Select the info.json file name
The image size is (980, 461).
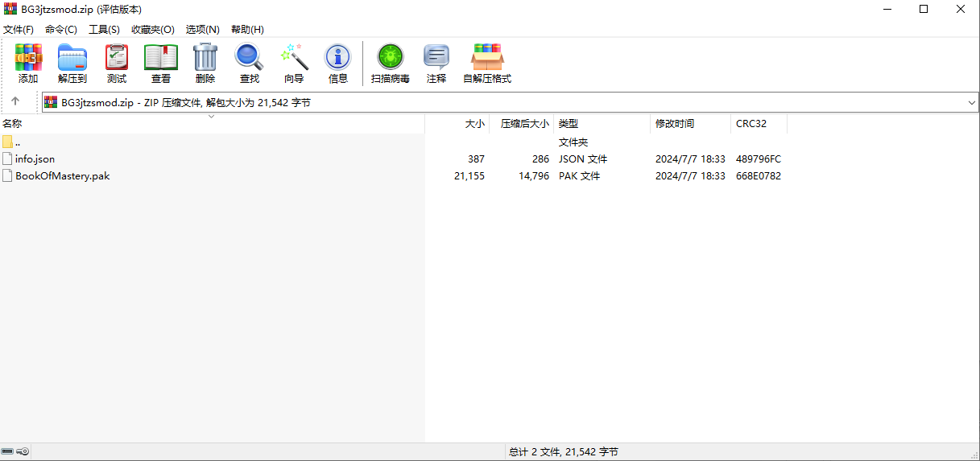pyautogui.click(x=35, y=158)
